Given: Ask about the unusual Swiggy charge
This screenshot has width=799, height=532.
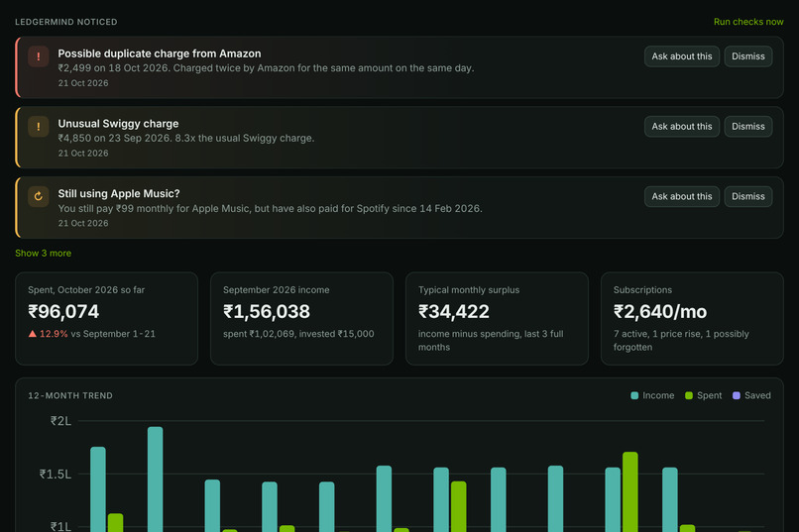Looking at the screenshot, I should point(682,126).
